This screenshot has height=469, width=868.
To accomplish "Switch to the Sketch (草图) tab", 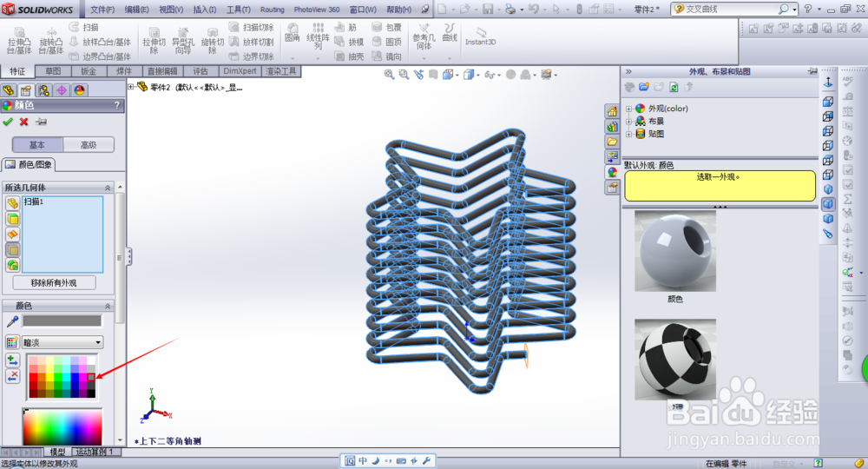I will click(53, 71).
